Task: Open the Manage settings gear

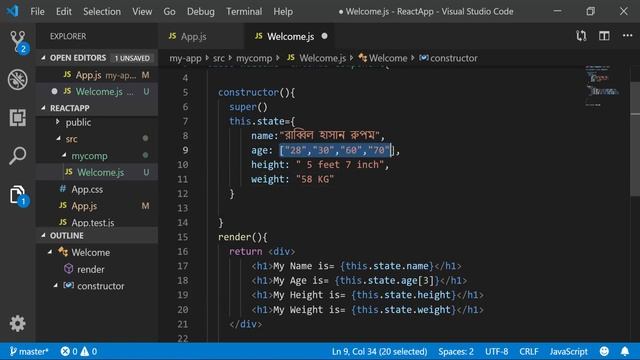Action: (18, 323)
